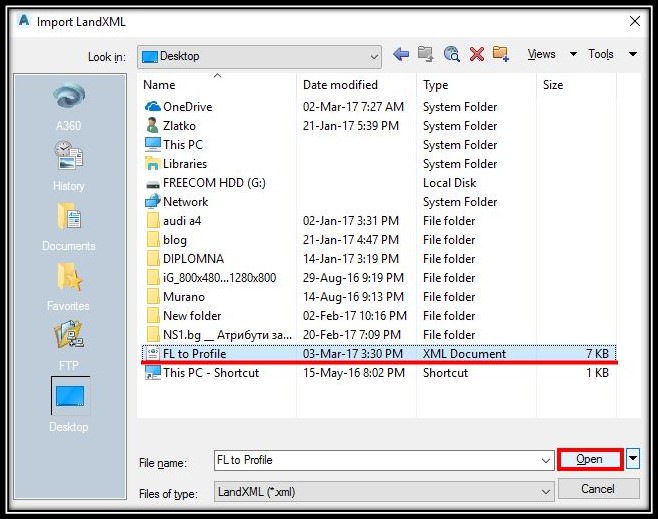Close the Import LandXML dialog
Image resolution: width=658 pixels, height=519 pixels.
(x=635, y=21)
